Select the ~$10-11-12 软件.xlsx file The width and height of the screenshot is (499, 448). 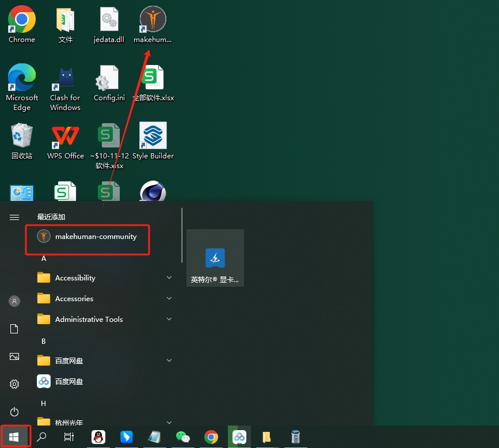click(x=109, y=146)
